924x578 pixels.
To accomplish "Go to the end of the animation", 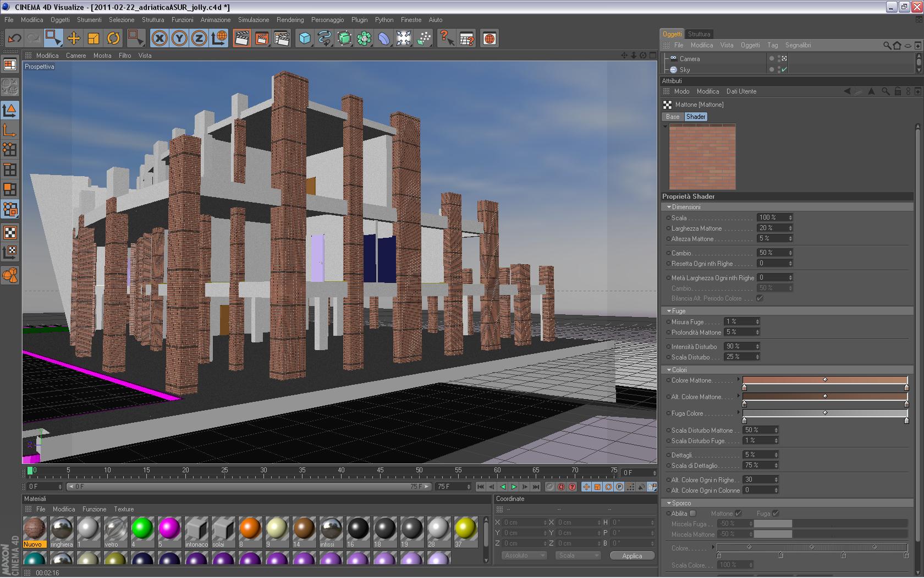I will point(536,487).
